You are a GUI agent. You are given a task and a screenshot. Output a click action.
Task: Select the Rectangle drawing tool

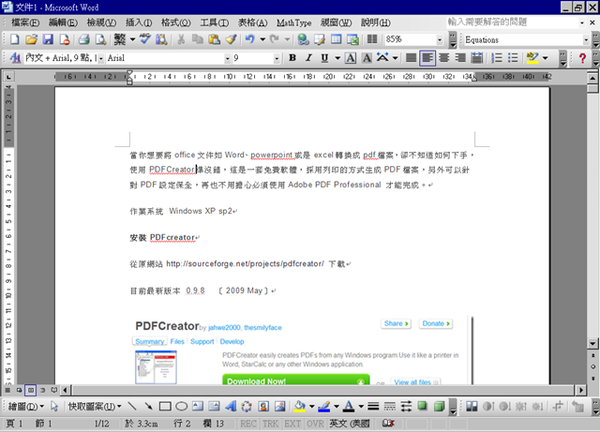pos(165,406)
